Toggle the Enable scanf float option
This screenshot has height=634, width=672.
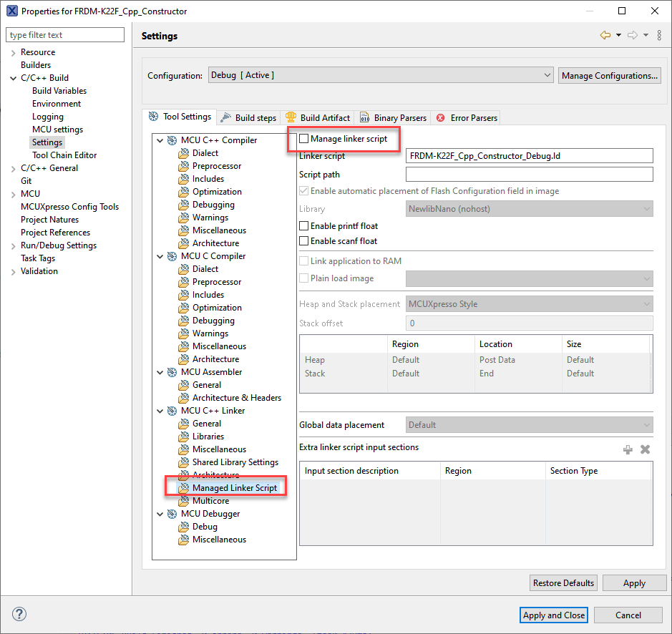(x=304, y=241)
